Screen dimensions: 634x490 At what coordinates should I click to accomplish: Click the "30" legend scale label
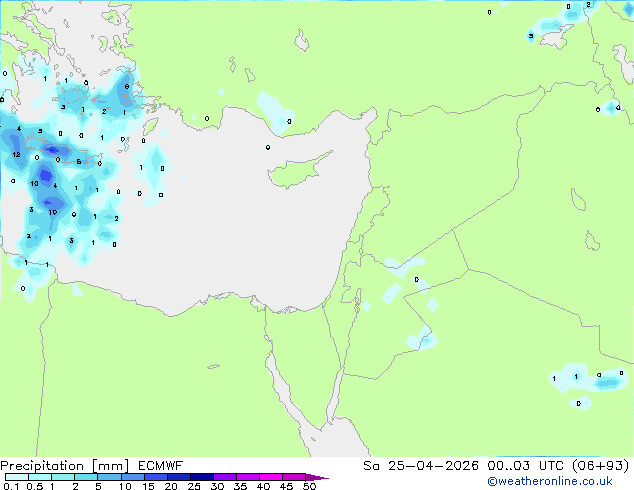point(217,486)
